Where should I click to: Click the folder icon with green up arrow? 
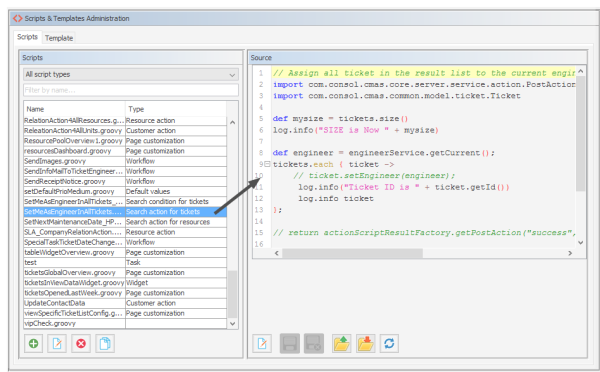[341, 343]
